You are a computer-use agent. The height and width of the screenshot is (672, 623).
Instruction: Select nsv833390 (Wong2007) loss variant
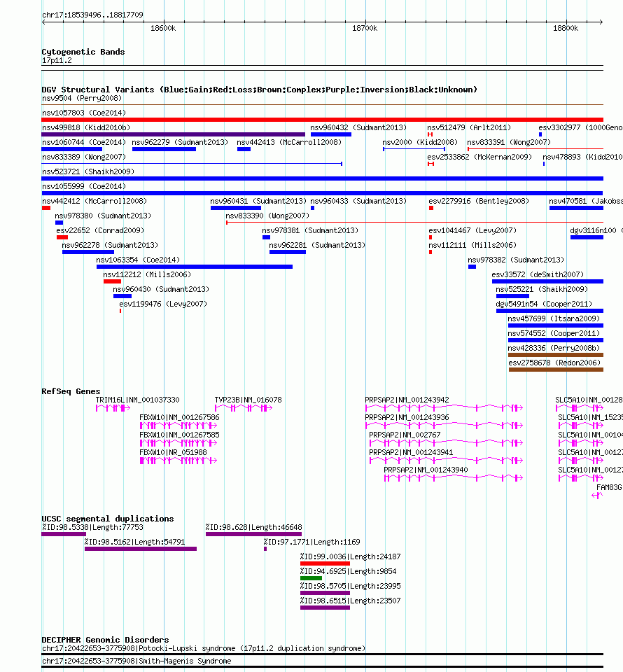click(x=414, y=223)
